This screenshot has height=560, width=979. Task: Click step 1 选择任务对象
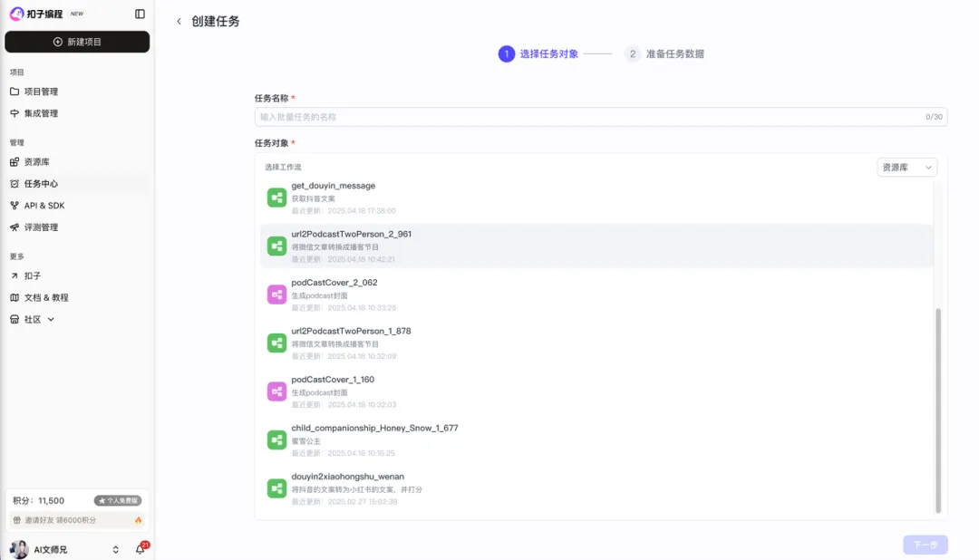click(x=538, y=54)
